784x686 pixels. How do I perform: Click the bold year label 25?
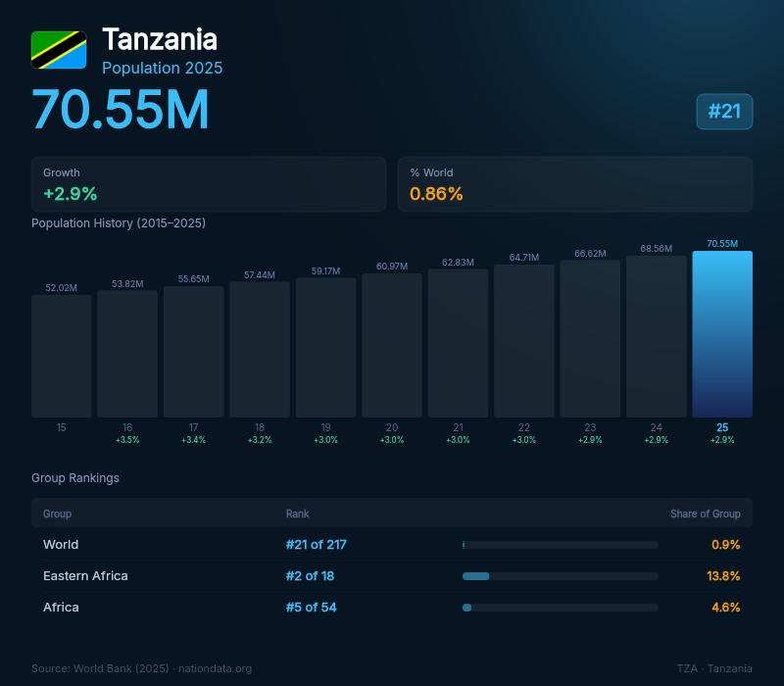click(x=722, y=427)
